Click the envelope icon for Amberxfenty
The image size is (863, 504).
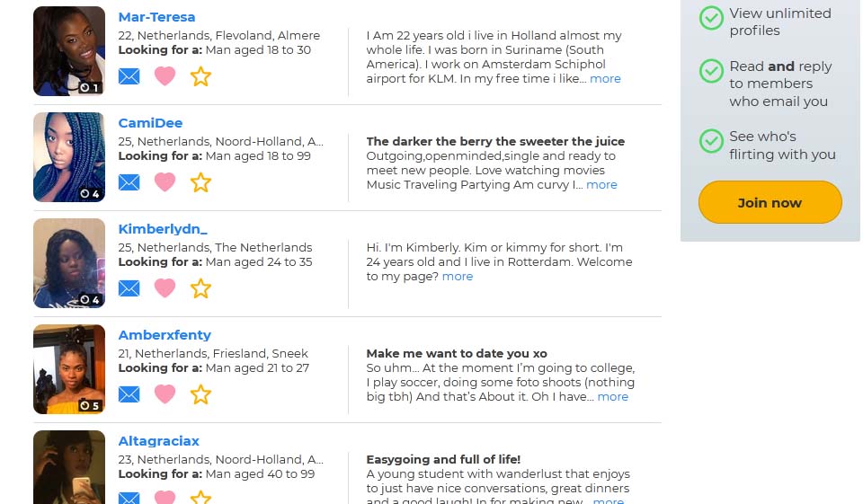(x=129, y=394)
